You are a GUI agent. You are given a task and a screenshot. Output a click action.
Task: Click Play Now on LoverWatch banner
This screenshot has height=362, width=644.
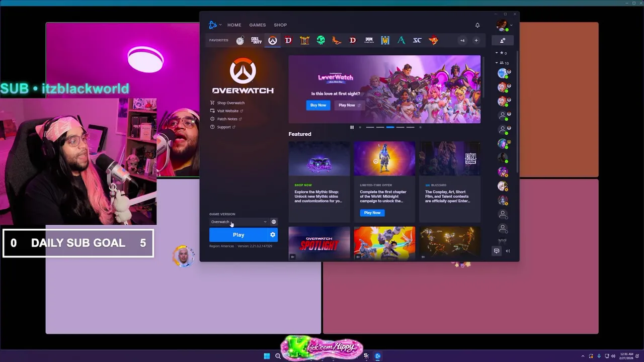coord(349,105)
